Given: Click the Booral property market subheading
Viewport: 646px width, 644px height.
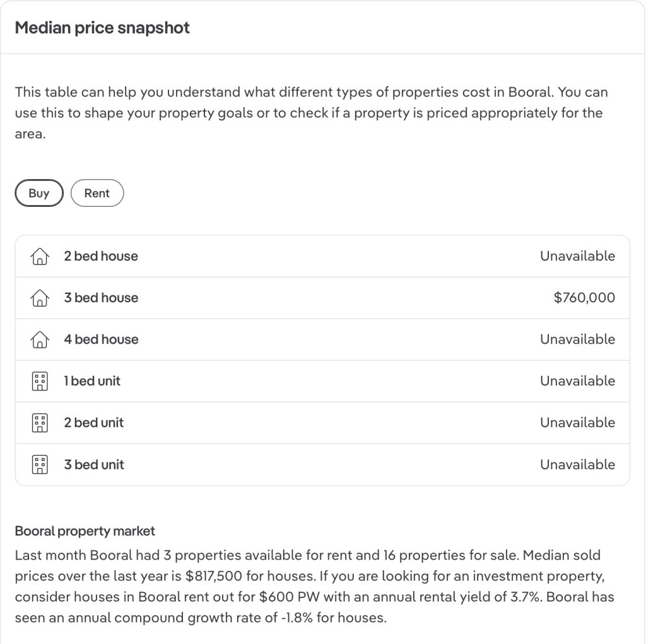Looking at the screenshot, I should 85,531.
